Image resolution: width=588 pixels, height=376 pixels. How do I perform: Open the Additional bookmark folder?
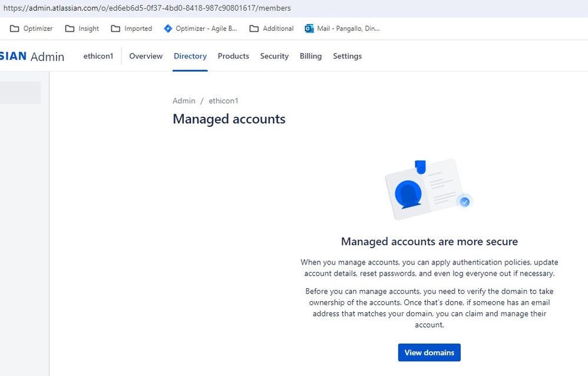click(272, 28)
